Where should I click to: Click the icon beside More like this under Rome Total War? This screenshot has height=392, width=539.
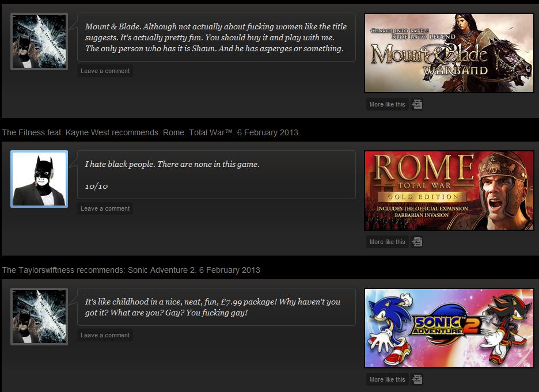tap(417, 242)
